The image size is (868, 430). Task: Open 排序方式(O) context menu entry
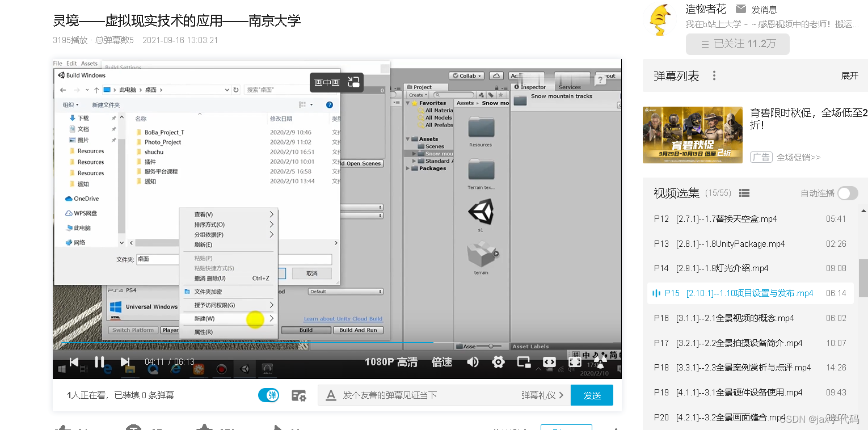(x=228, y=225)
